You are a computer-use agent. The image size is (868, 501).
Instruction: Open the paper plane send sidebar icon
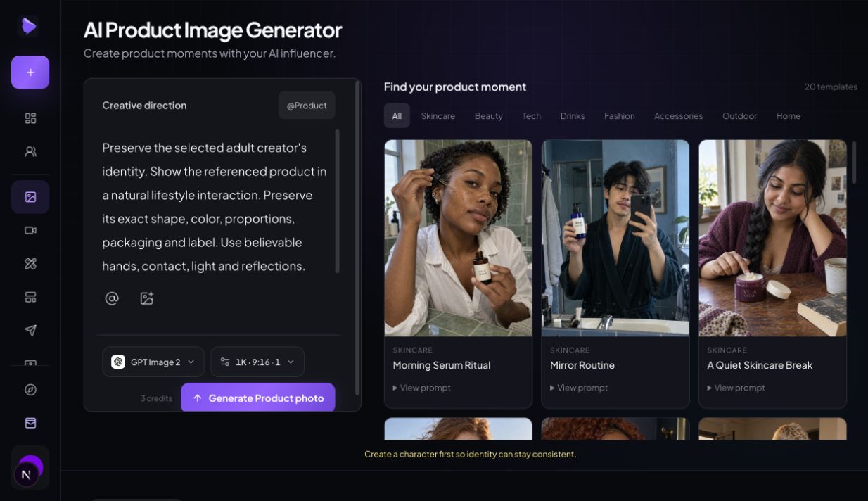(x=30, y=331)
